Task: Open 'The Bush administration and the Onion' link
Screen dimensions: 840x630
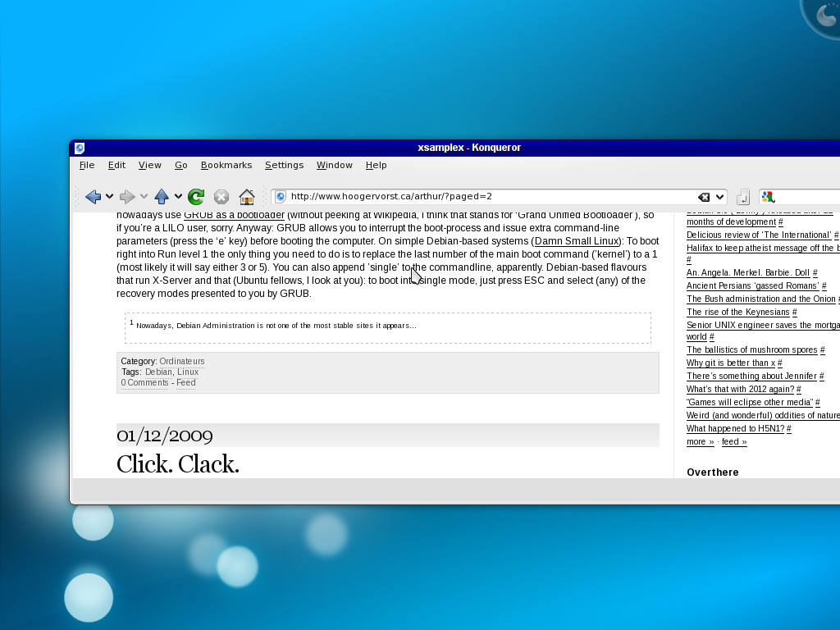Action: point(760,299)
